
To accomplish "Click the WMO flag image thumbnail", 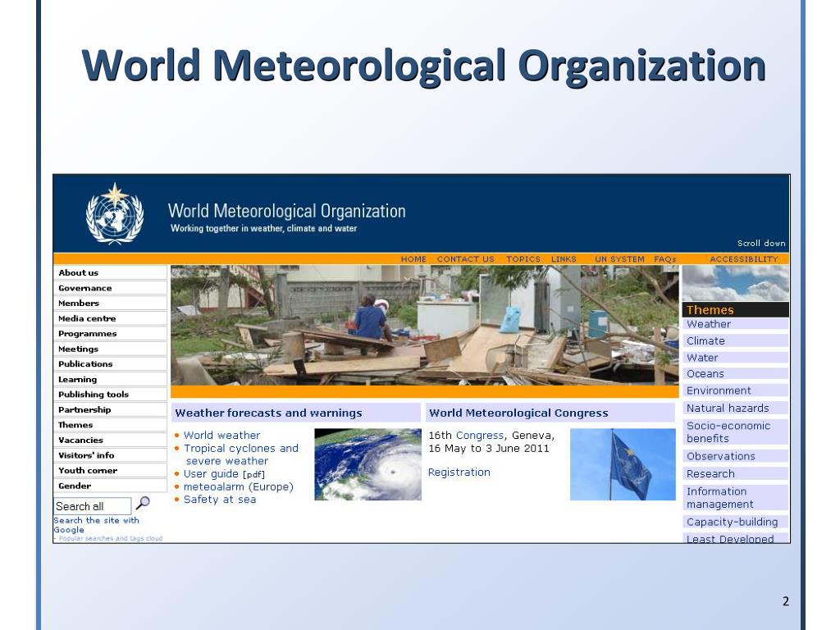I will pos(623,464).
